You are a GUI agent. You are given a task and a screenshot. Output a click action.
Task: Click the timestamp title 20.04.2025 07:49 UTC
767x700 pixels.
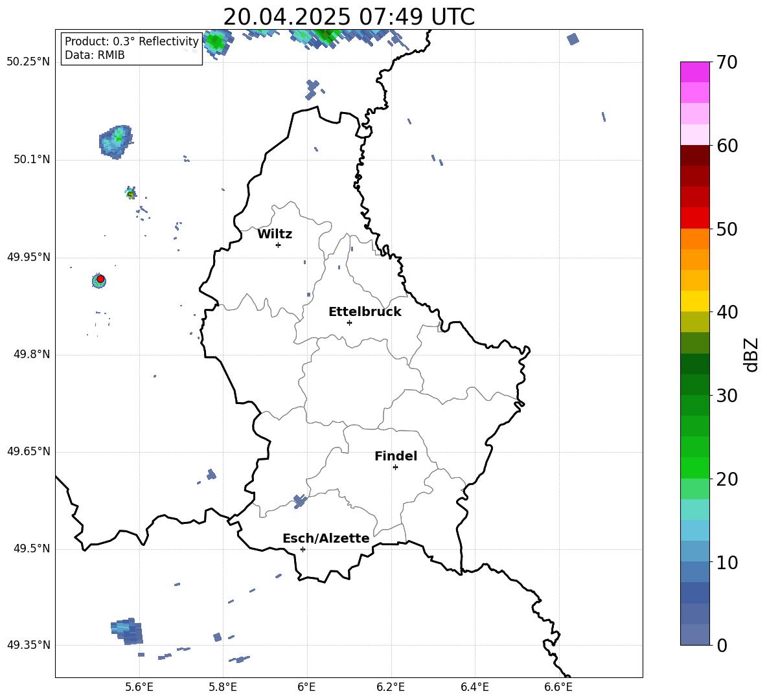point(349,17)
